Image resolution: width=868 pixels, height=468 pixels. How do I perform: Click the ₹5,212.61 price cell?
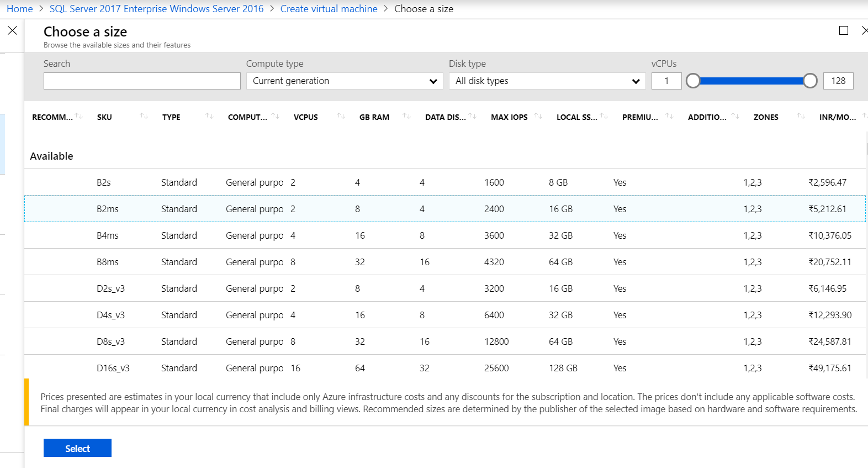tap(828, 209)
